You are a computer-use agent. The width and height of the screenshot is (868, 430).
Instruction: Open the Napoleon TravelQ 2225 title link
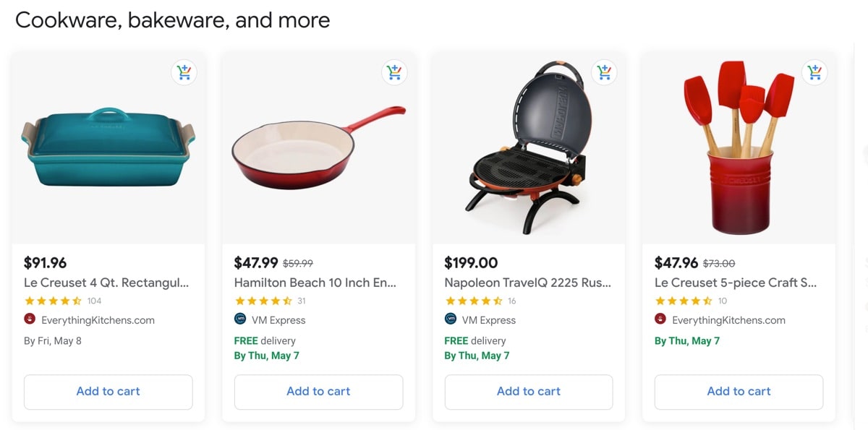pyautogui.click(x=527, y=283)
